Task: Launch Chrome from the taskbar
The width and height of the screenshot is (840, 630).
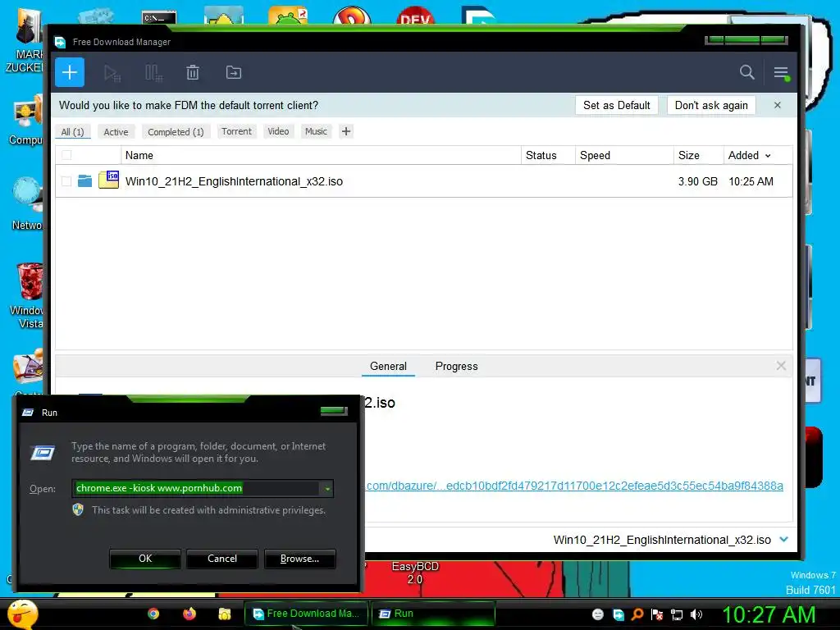Action: tap(153, 614)
